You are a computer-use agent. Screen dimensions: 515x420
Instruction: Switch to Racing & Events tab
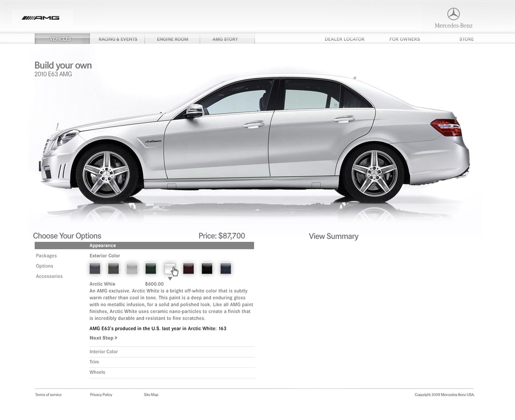(x=118, y=39)
